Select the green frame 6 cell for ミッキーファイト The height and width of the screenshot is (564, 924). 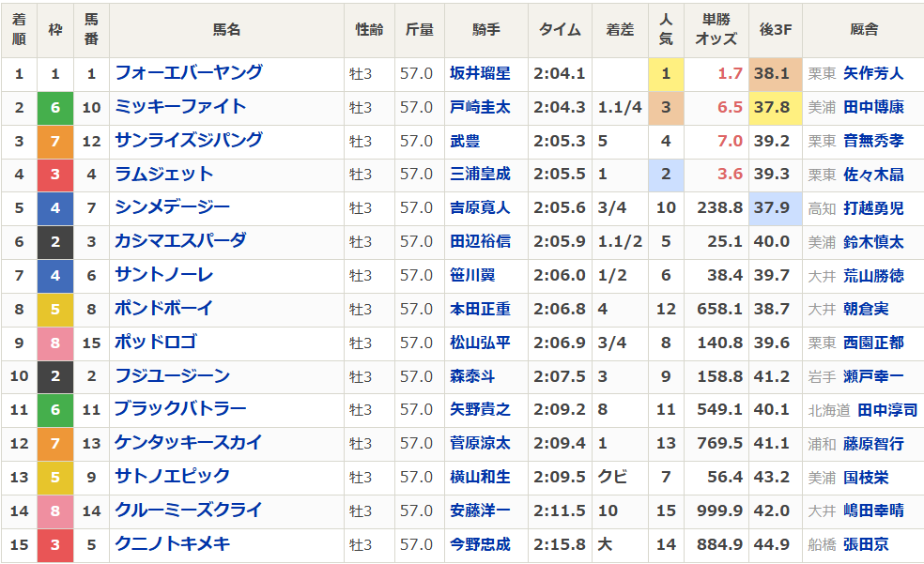55,108
